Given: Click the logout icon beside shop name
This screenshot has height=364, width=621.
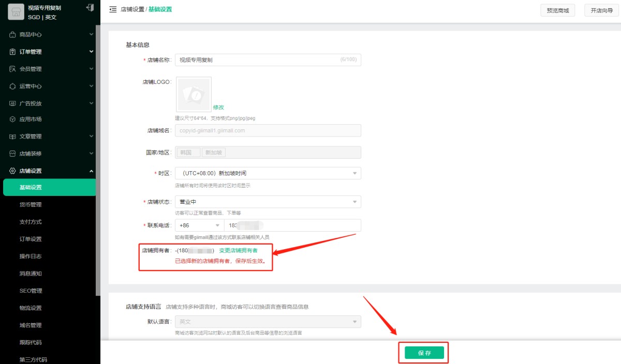Looking at the screenshot, I should tap(91, 8).
